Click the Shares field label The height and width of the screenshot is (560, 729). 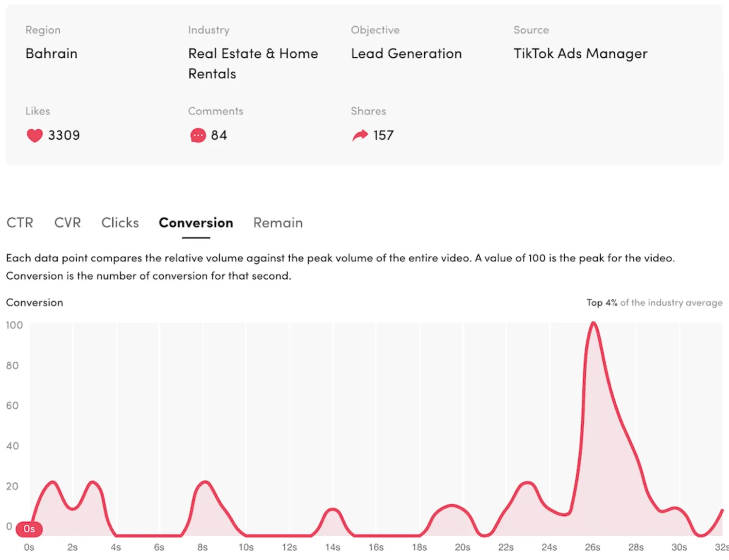[368, 111]
